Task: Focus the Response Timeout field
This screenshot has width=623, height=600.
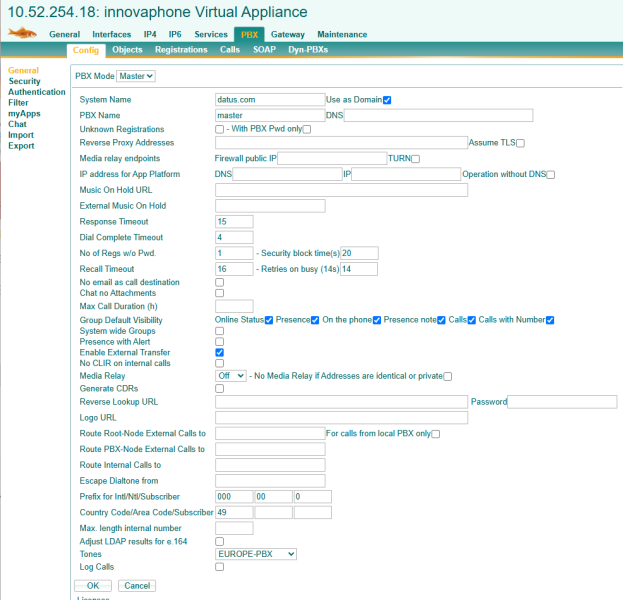Action: [x=234, y=222]
